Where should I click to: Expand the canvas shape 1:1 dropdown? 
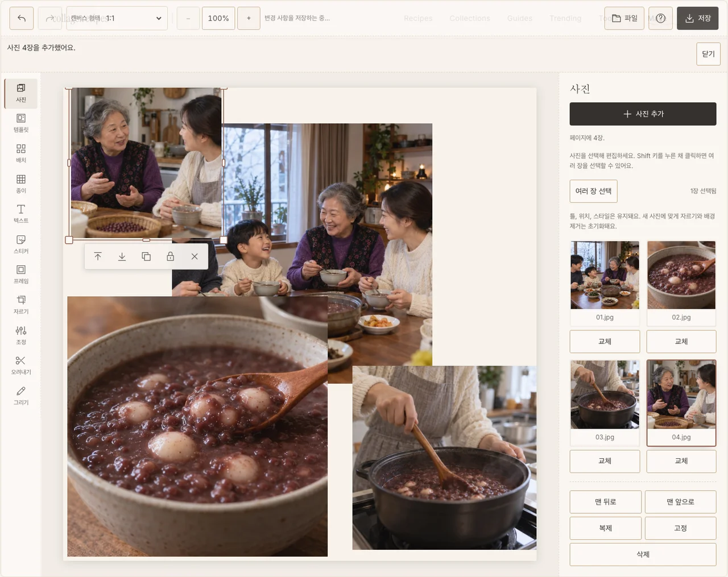click(117, 18)
